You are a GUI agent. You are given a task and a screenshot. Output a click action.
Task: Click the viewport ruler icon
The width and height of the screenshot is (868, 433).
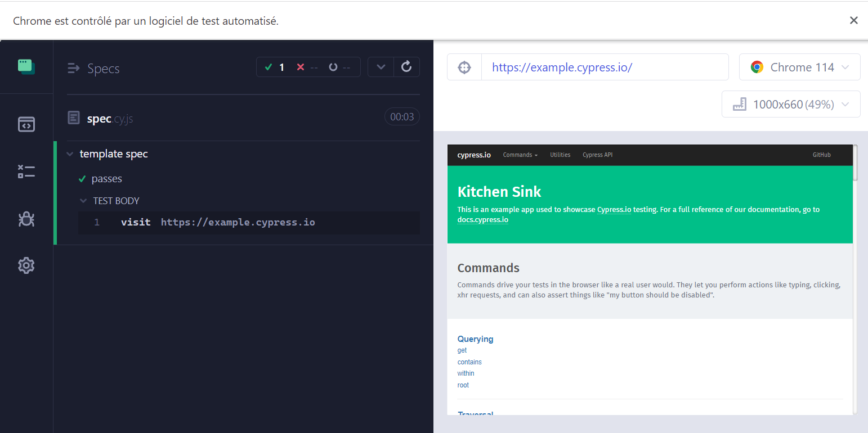click(739, 104)
